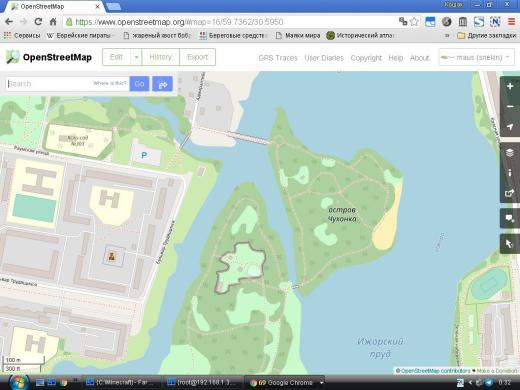Screen dimensions: 520x390
Task: Click the directions arrow button beside Go
Action: 162,84
